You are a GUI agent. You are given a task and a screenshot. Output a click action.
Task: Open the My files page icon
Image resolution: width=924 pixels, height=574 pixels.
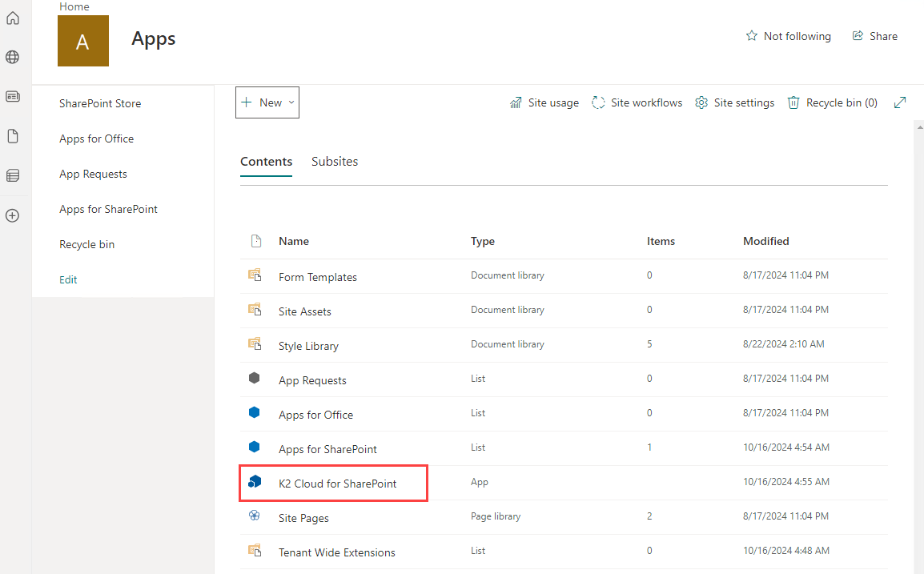(12, 136)
